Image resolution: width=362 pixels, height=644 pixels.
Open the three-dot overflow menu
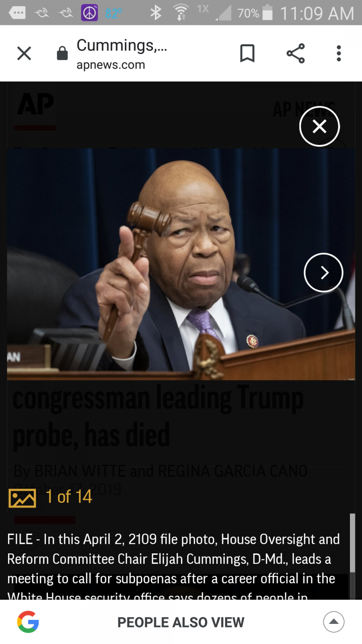(339, 53)
